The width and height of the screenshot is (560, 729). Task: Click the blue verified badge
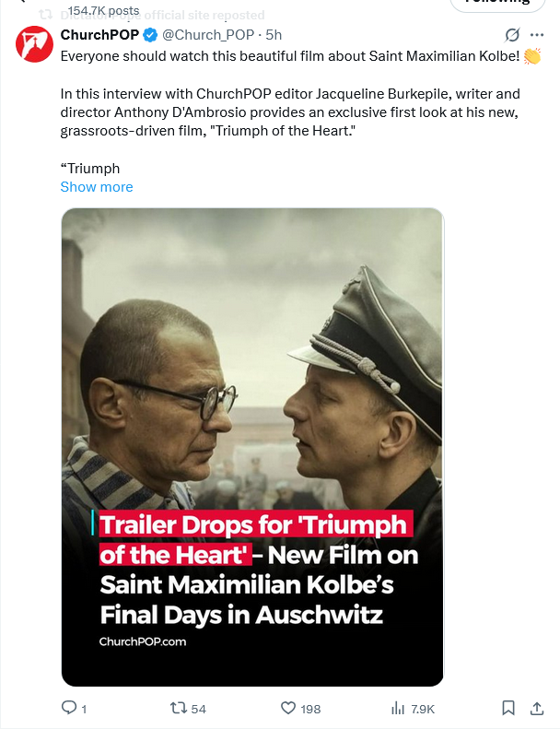pos(149,35)
